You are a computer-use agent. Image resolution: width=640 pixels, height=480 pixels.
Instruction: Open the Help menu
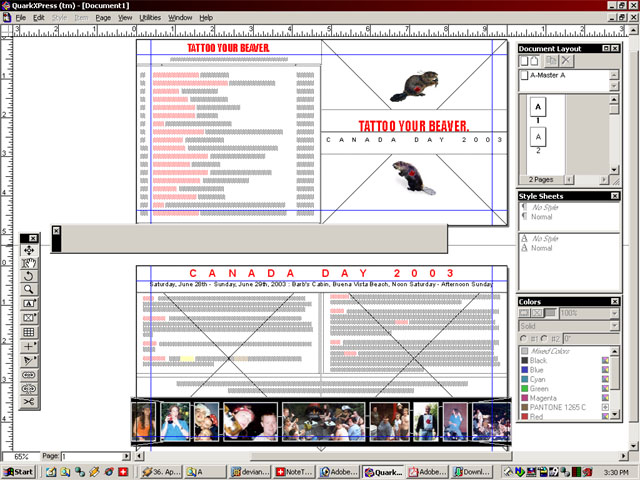(x=206, y=18)
